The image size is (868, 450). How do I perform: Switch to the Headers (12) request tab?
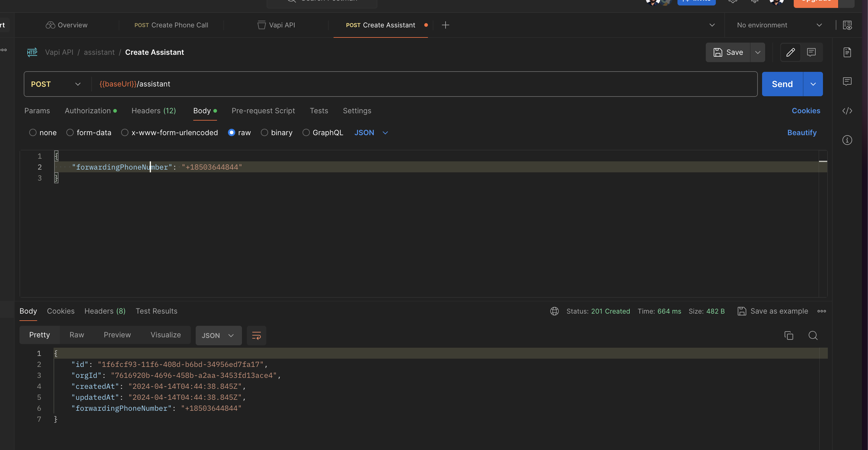tap(153, 111)
